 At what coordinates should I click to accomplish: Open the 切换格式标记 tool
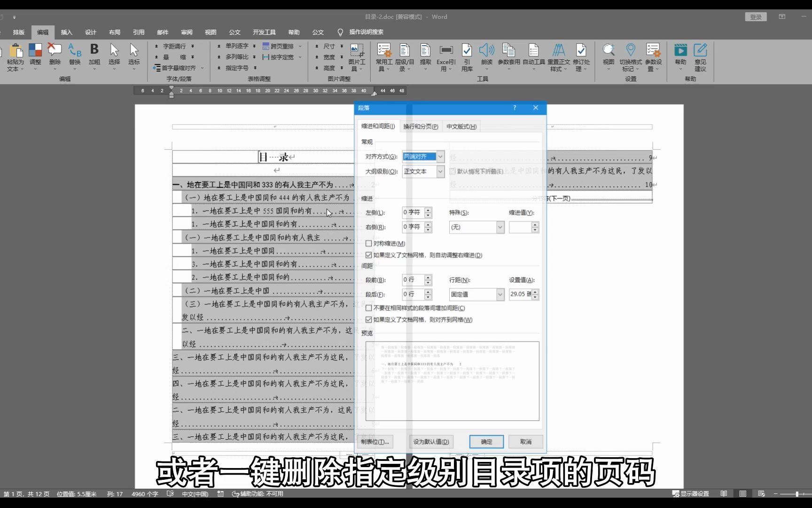[x=631, y=57]
